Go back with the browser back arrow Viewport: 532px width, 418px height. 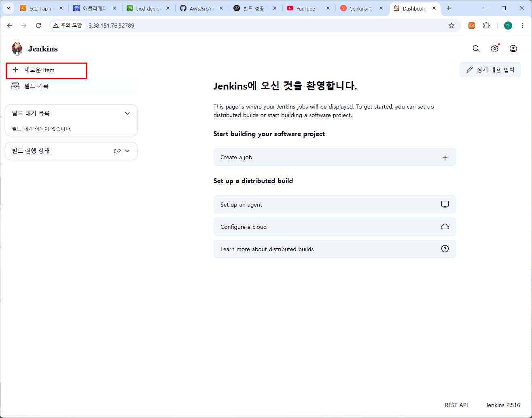[9, 26]
